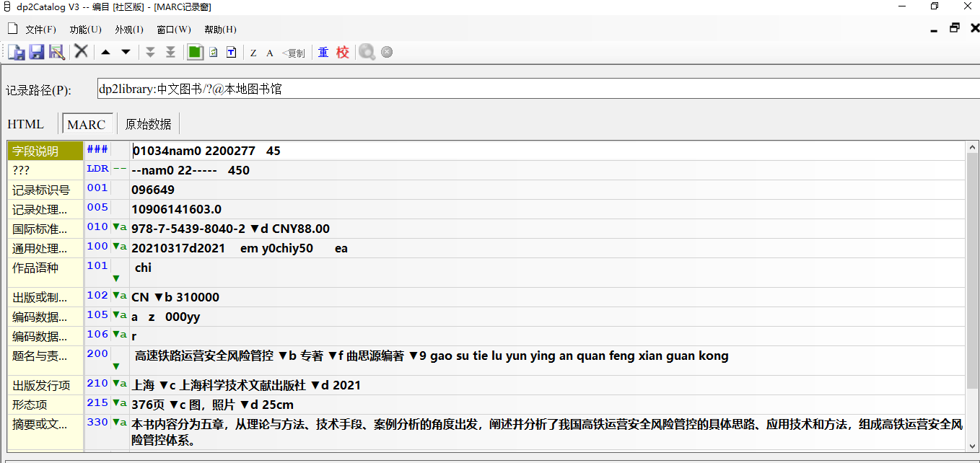
Task: Click the value 10906141603.0
Action: click(x=176, y=209)
